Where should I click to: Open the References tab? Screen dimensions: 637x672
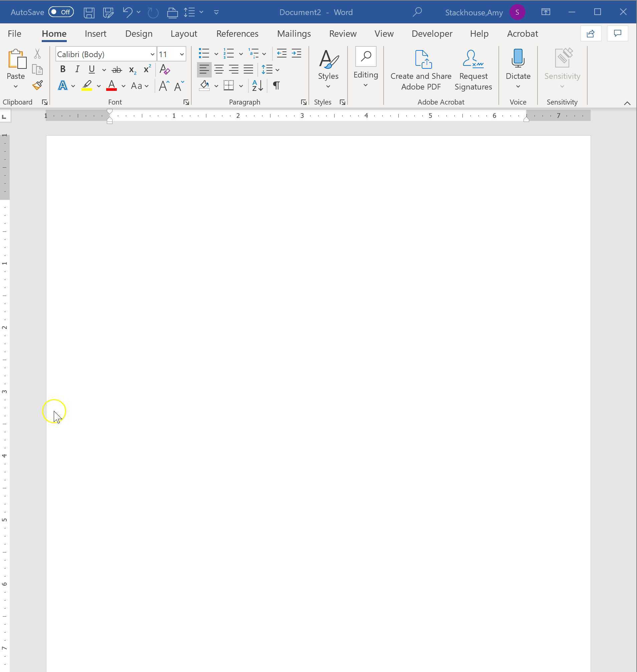237,34
